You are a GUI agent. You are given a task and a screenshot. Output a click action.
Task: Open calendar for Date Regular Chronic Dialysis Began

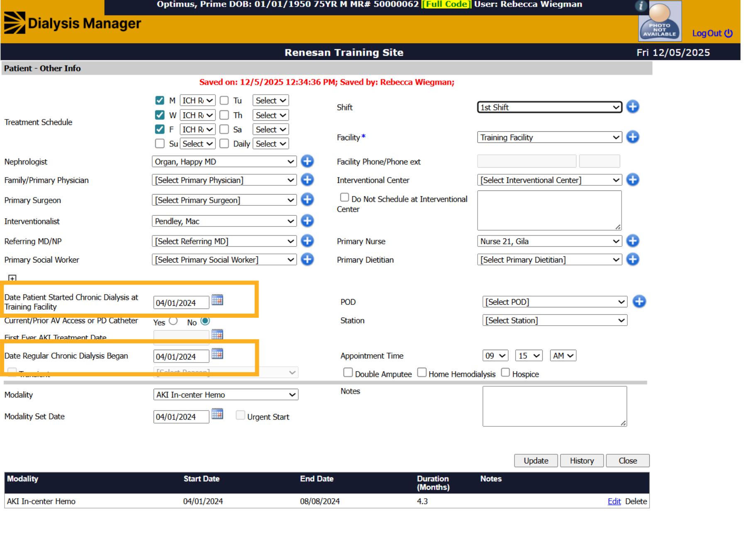pos(217,354)
